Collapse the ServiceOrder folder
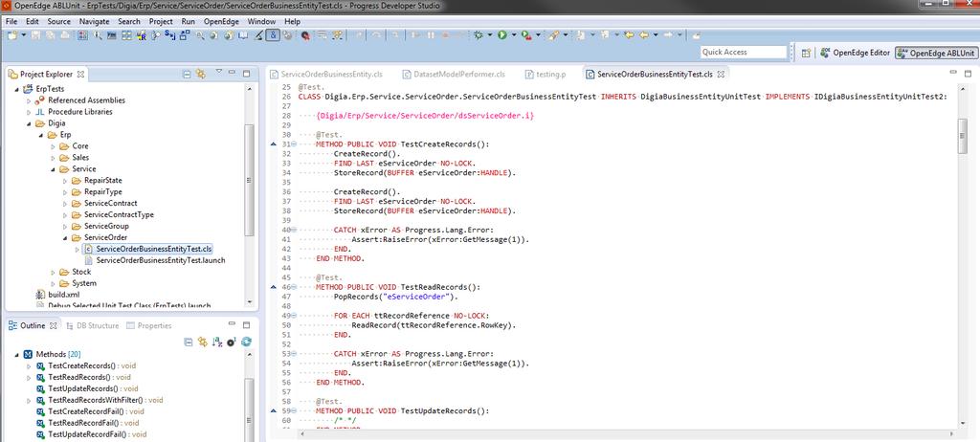 click(65, 237)
